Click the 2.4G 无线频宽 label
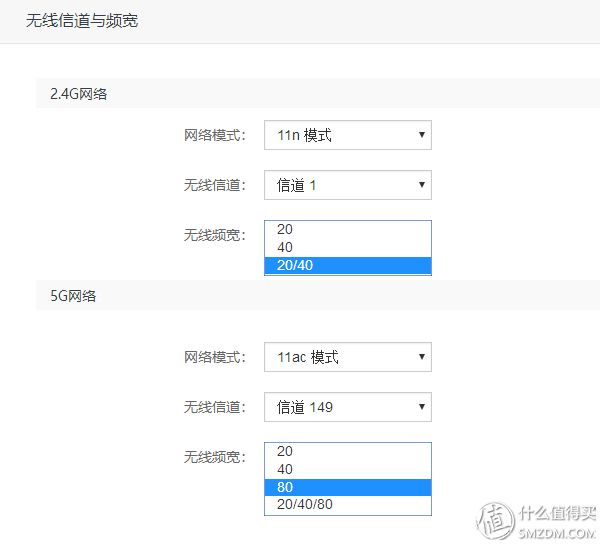Screen dimensions: 600x545 215,235
